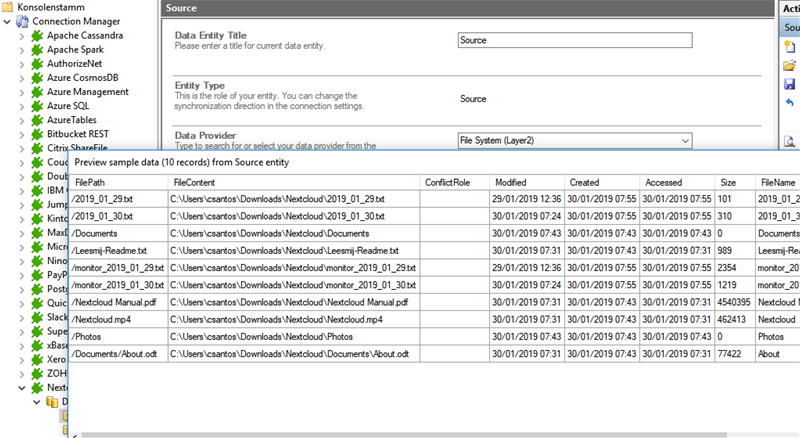This screenshot has height=438, width=800.
Task: Click the Data Entity Title input field
Action: (x=574, y=41)
